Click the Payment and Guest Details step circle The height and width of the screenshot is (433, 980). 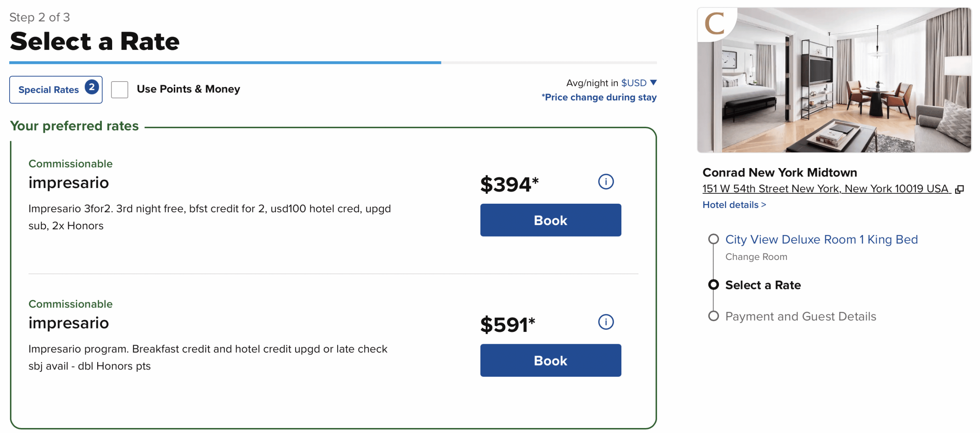(x=713, y=316)
